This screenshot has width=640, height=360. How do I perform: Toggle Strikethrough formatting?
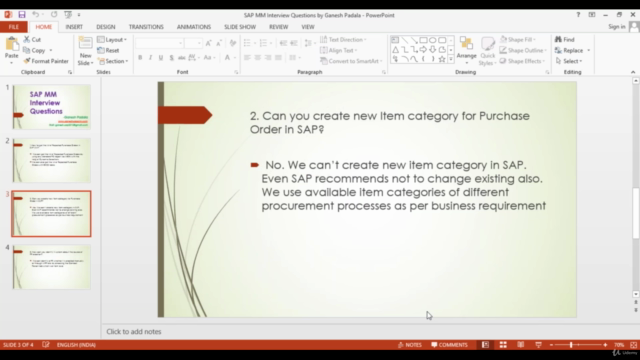(182, 58)
